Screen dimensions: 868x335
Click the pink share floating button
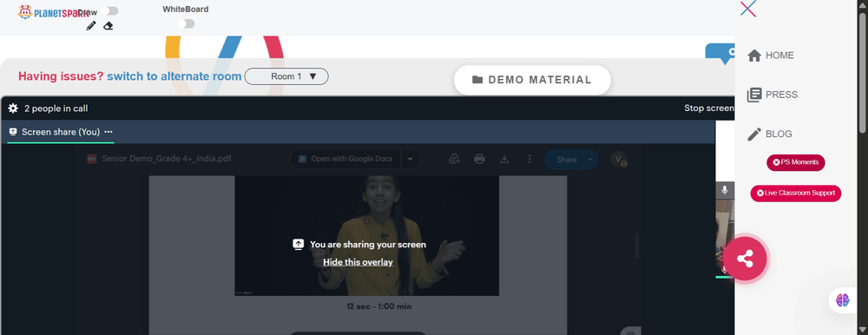[x=745, y=259]
